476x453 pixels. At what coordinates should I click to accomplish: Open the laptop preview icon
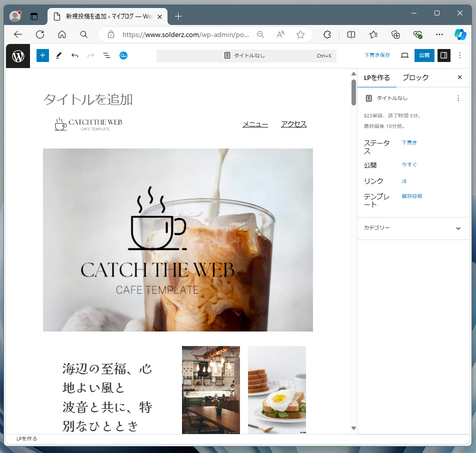click(x=404, y=55)
